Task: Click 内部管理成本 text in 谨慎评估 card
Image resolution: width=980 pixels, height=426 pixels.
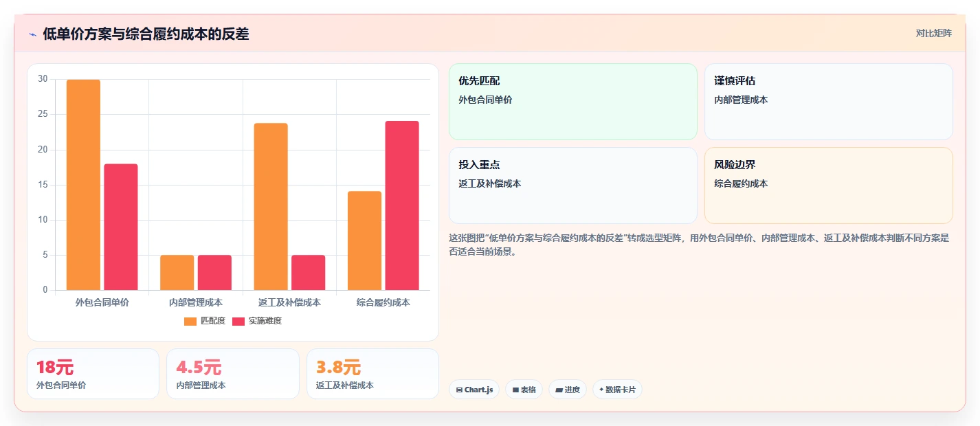Action: pyautogui.click(x=741, y=100)
